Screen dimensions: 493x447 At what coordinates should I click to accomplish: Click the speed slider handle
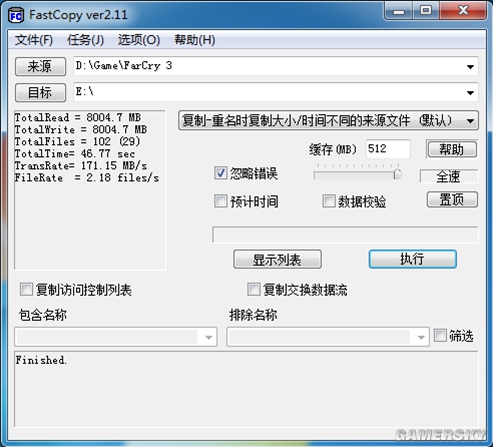click(397, 174)
